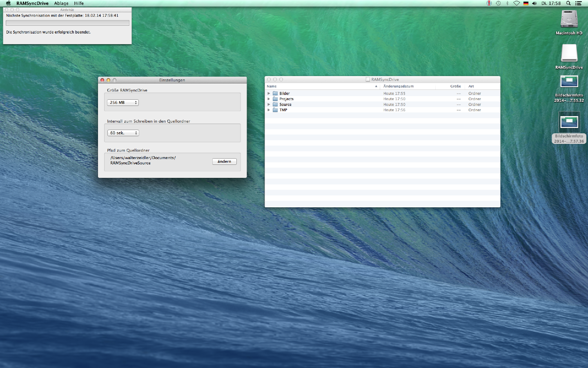Click the German flag input source icon

(526, 3)
